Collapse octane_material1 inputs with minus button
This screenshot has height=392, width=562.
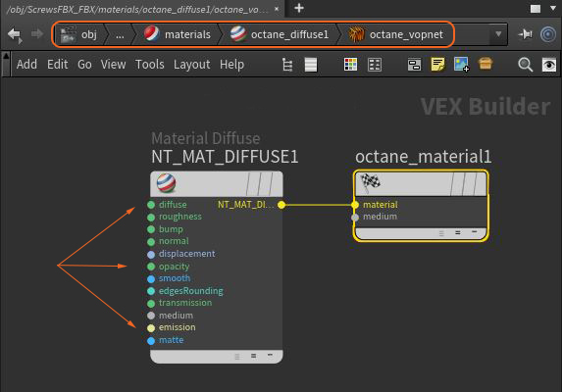coord(474,232)
